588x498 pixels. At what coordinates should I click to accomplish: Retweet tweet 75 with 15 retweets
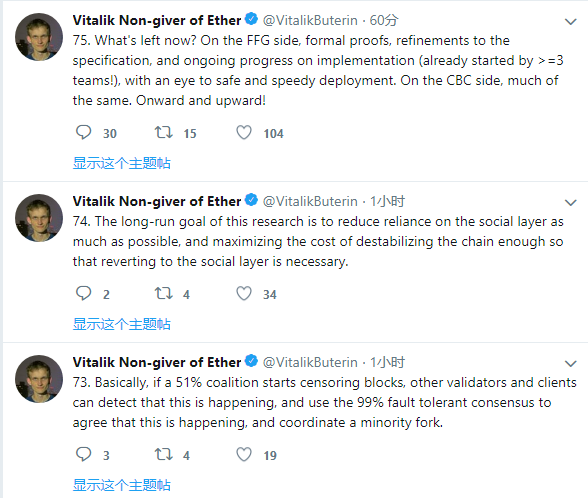coord(164,132)
